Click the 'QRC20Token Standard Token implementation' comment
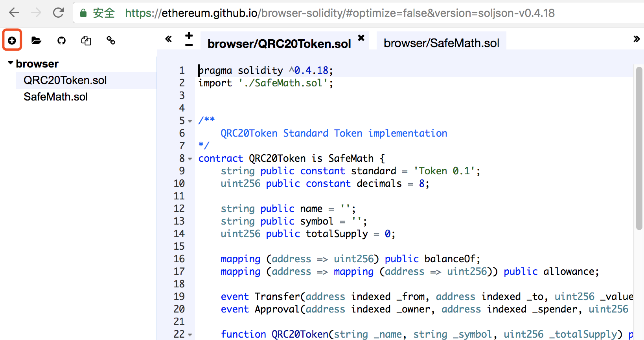644x340 pixels. (334, 133)
